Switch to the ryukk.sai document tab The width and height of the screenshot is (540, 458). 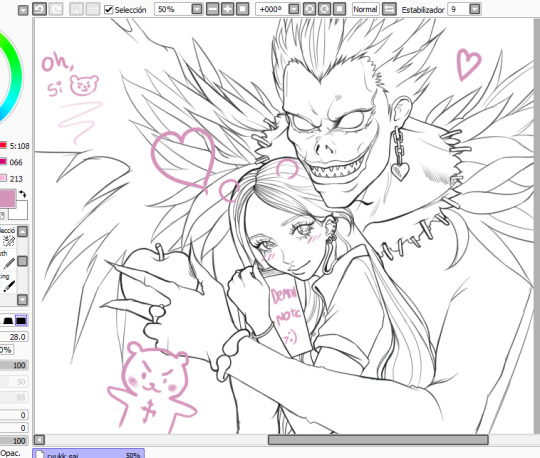(89, 454)
